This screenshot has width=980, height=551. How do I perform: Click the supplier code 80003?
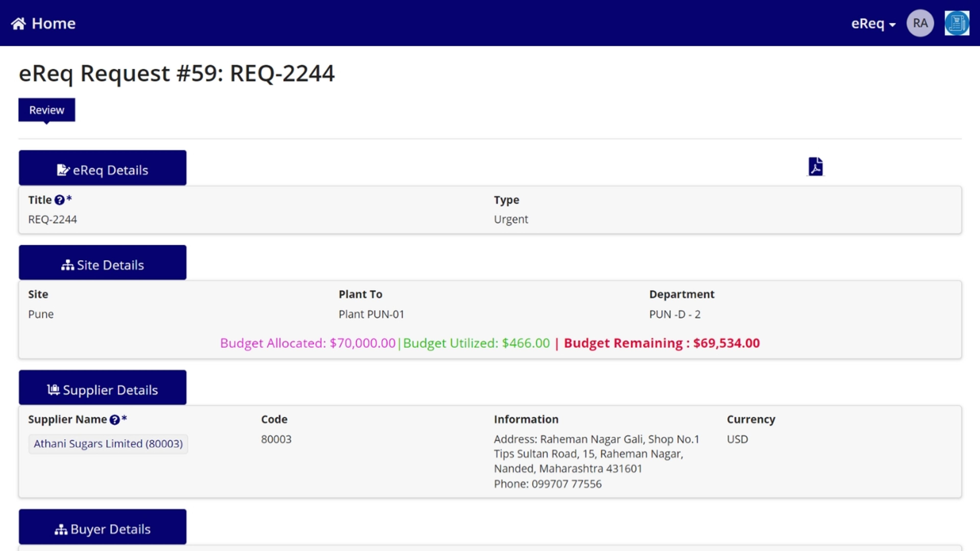pos(276,439)
